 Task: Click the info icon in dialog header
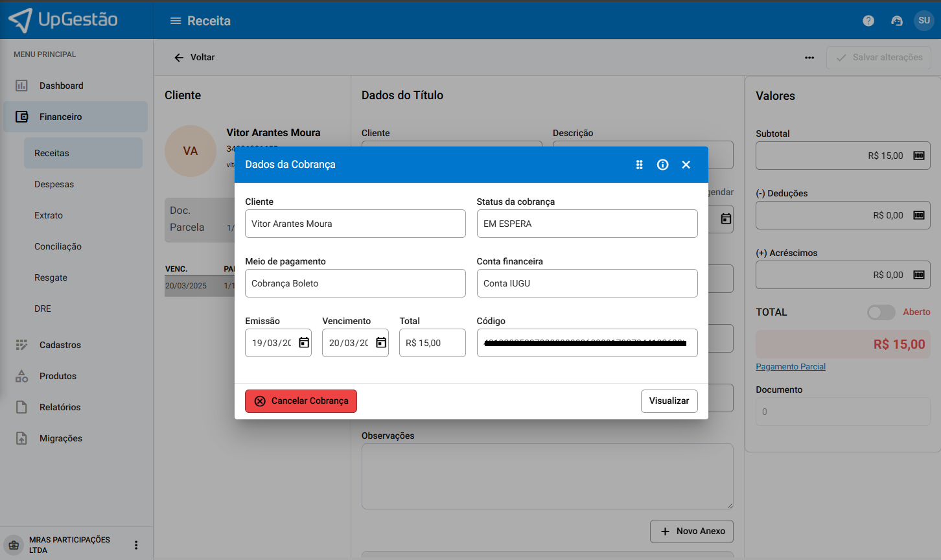click(662, 165)
